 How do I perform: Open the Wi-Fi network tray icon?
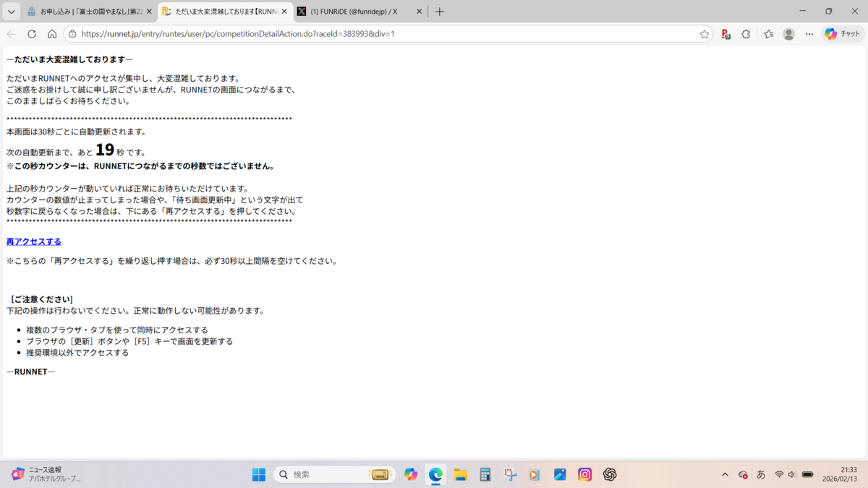pyautogui.click(x=779, y=474)
